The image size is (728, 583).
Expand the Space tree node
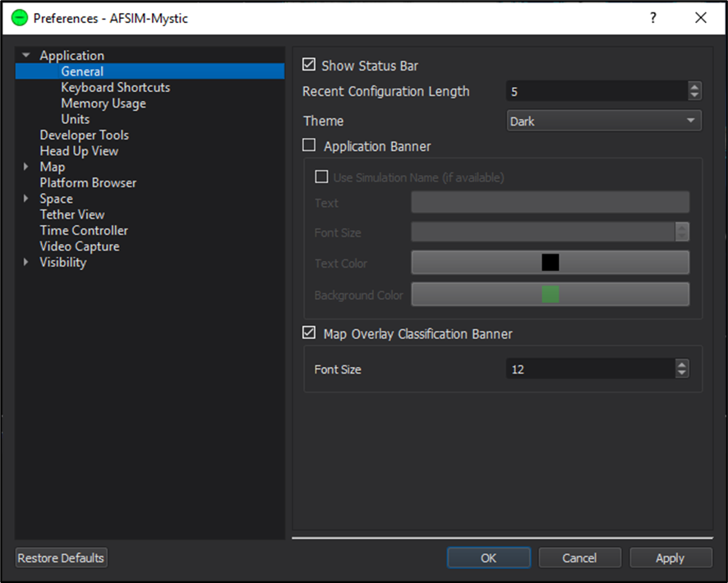pos(26,199)
